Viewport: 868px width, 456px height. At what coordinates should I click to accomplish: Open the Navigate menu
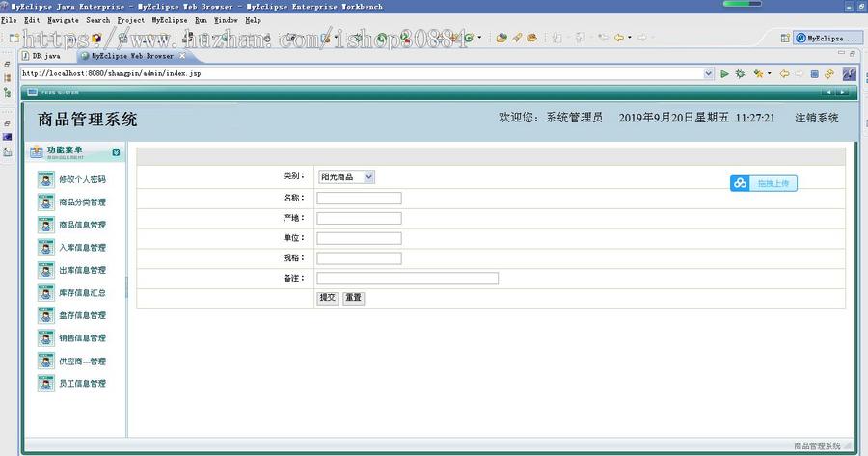click(63, 20)
